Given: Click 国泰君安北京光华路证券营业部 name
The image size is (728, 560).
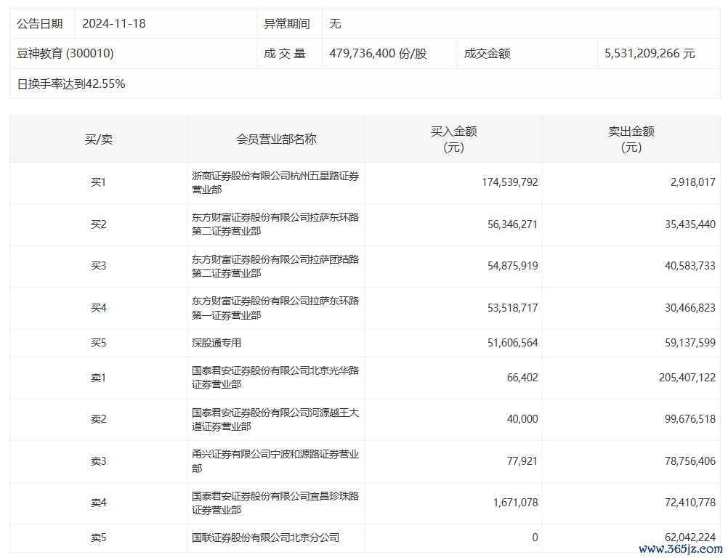Looking at the screenshot, I should (275, 378).
